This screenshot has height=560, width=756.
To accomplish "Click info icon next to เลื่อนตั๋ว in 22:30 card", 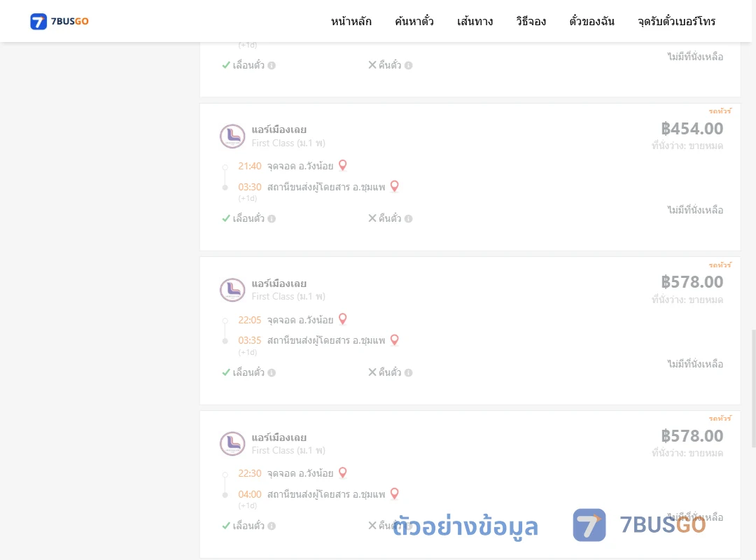I will tap(272, 526).
